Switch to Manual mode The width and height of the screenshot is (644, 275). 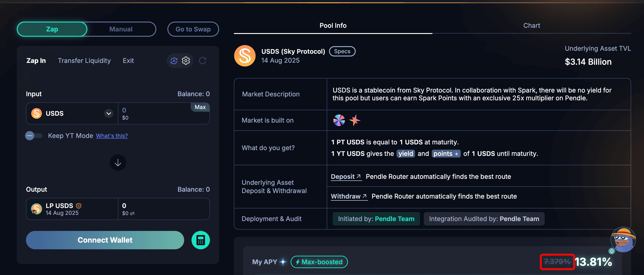121,29
